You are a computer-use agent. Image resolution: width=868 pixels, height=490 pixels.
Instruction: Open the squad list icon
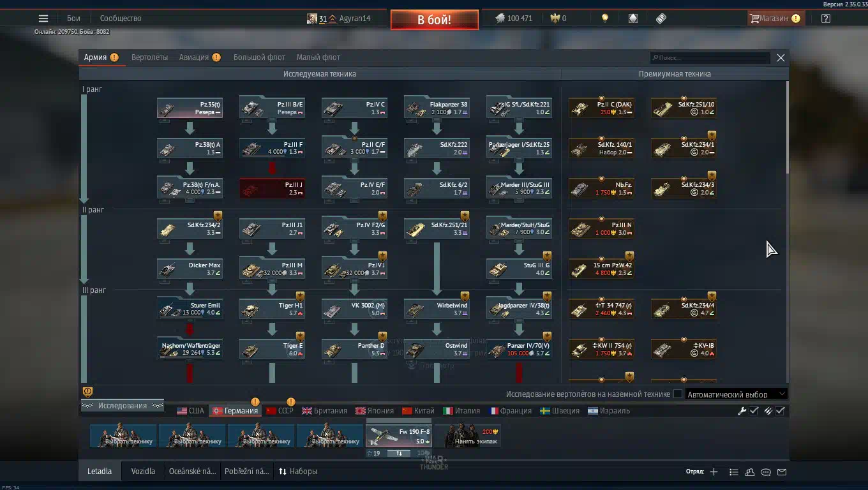(x=733, y=472)
